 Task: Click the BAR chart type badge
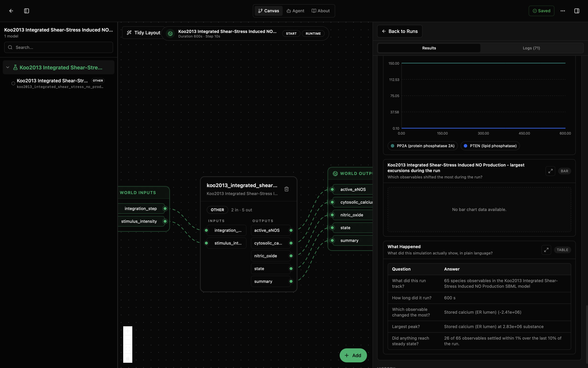[564, 171]
